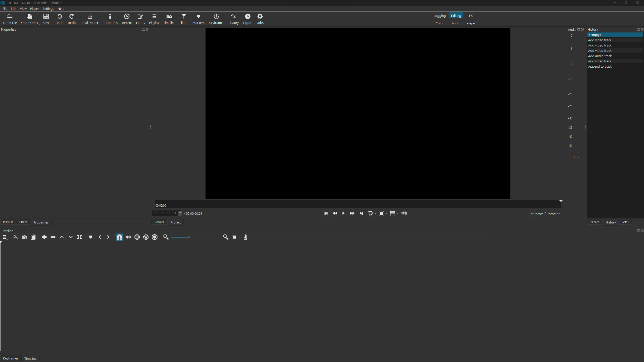
Task: Switch to Source player tab
Action: (x=159, y=222)
